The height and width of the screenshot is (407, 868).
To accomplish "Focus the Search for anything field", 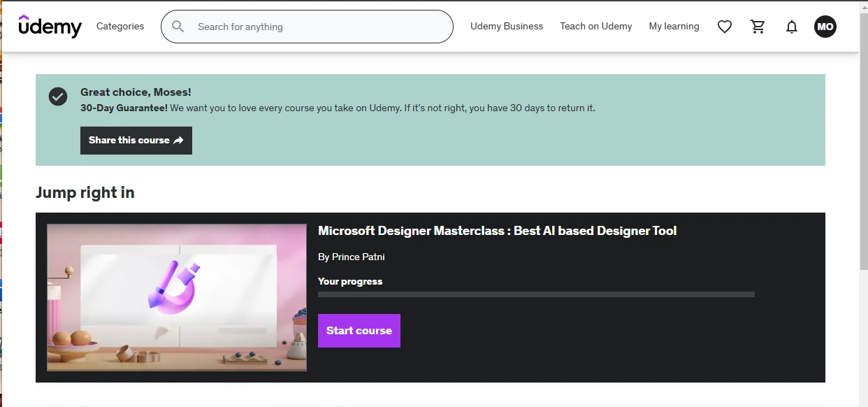I will pos(307,27).
